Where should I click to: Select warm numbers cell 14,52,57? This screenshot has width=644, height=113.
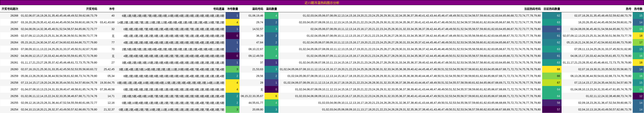[x=258, y=29]
